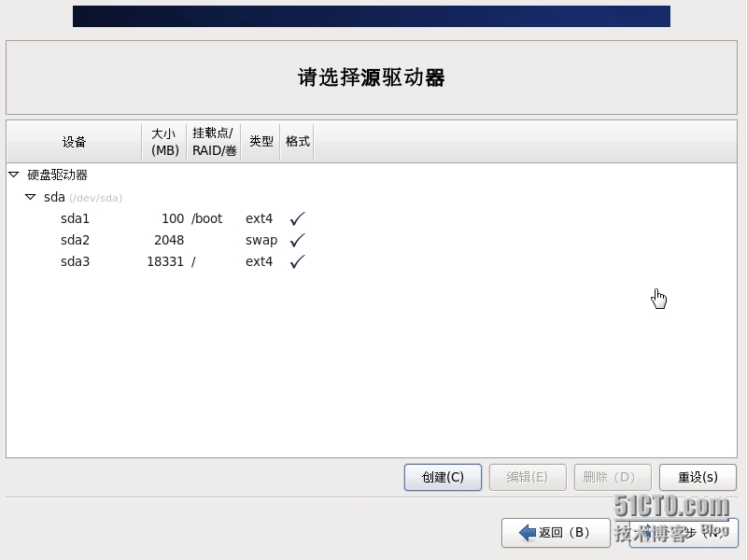Click the ext4 type of sda1
The width and height of the screenshot is (747, 560).
[x=260, y=218]
